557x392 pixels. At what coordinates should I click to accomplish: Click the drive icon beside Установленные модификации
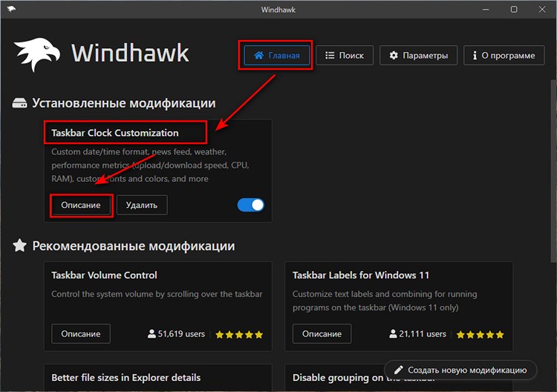[x=19, y=103]
